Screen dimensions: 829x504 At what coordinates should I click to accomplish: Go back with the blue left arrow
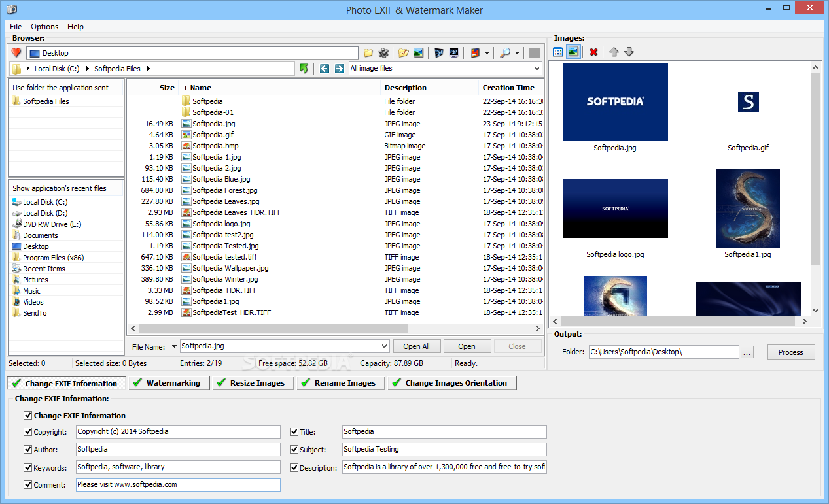tap(325, 68)
